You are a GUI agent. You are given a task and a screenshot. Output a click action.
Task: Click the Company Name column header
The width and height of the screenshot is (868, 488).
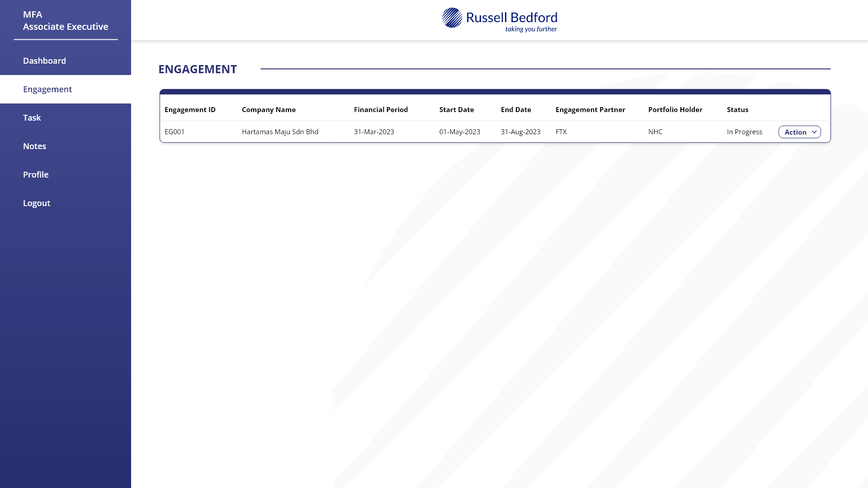pos(269,109)
